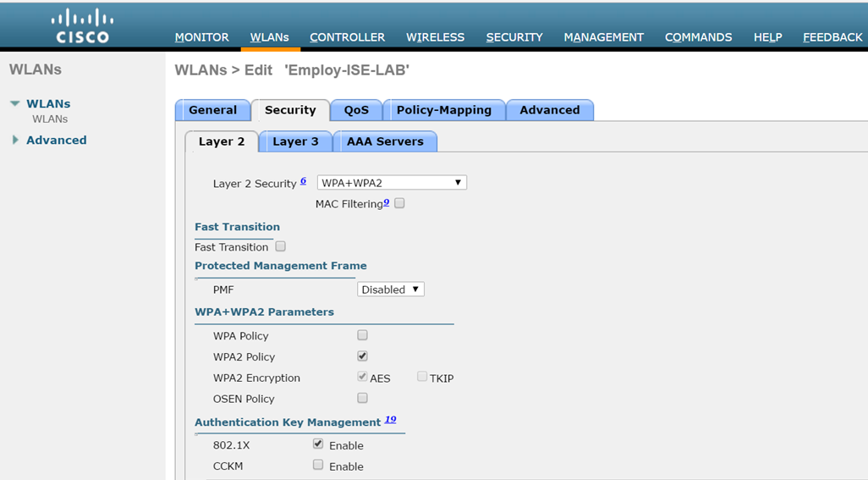This screenshot has width=868, height=480.
Task: Collapse the WLANs sidebar section arrow
Action: tap(15, 103)
